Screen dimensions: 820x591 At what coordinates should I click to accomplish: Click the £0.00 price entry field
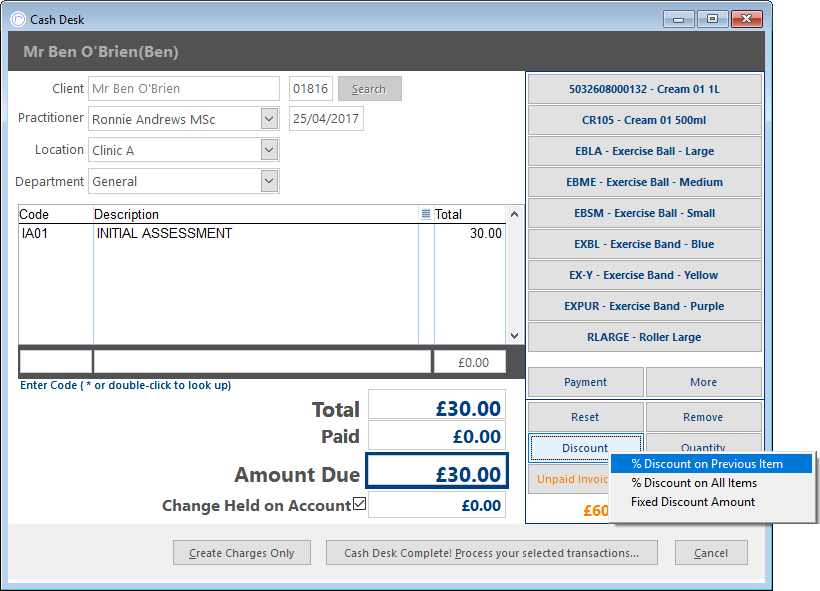pyautogui.click(x=470, y=362)
